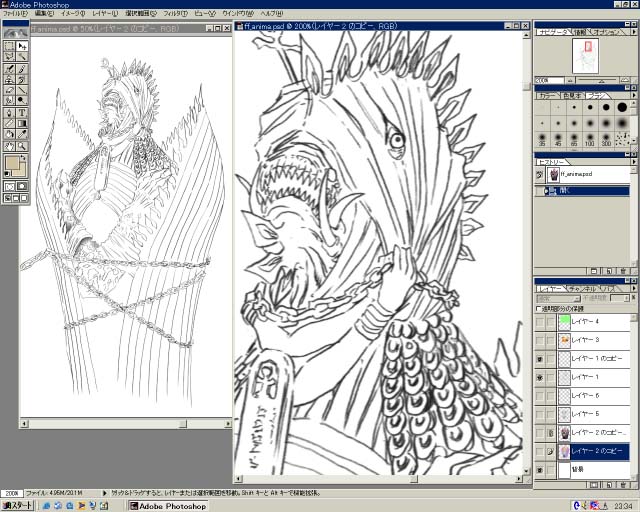Screen dimensions: 640x512
Task: Select the Rectangular Marquee tool
Action: pyautogui.click(x=10, y=46)
